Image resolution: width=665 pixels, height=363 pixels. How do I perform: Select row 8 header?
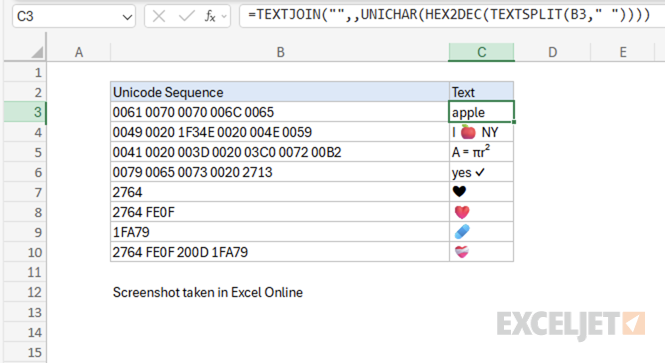(x=25, y=212)
